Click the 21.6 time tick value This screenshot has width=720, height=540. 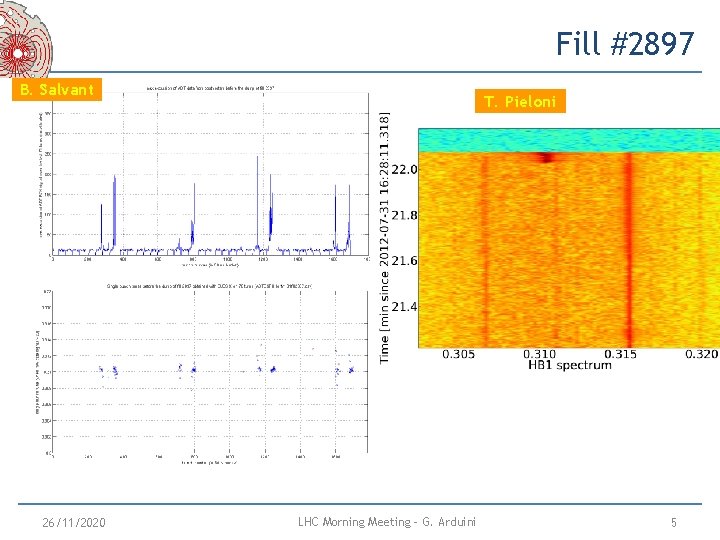click(405, 260)
